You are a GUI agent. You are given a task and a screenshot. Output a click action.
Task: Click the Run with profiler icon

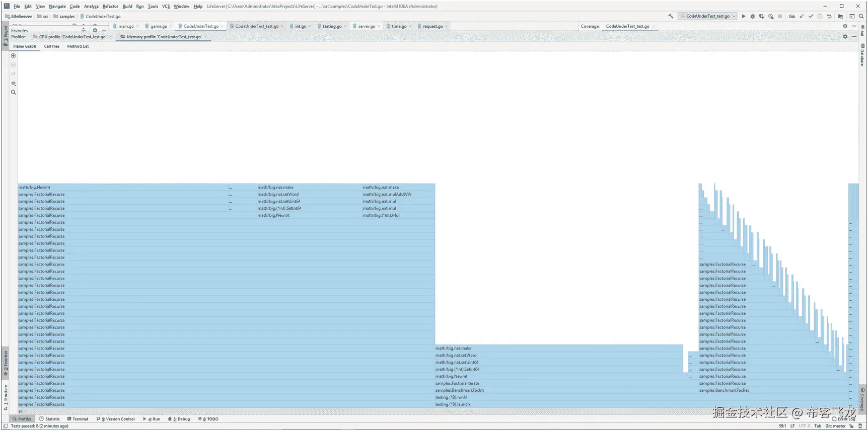(771, 16)
